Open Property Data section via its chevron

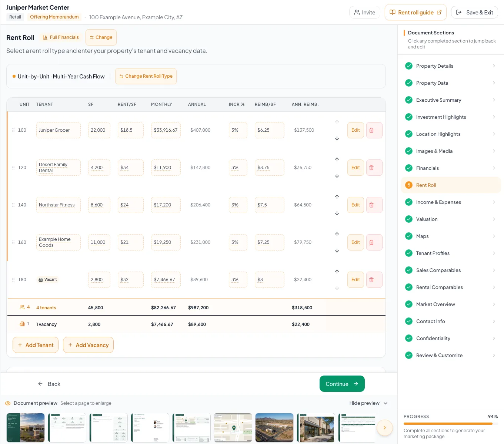pyautogui.click(x=494, y=83)
